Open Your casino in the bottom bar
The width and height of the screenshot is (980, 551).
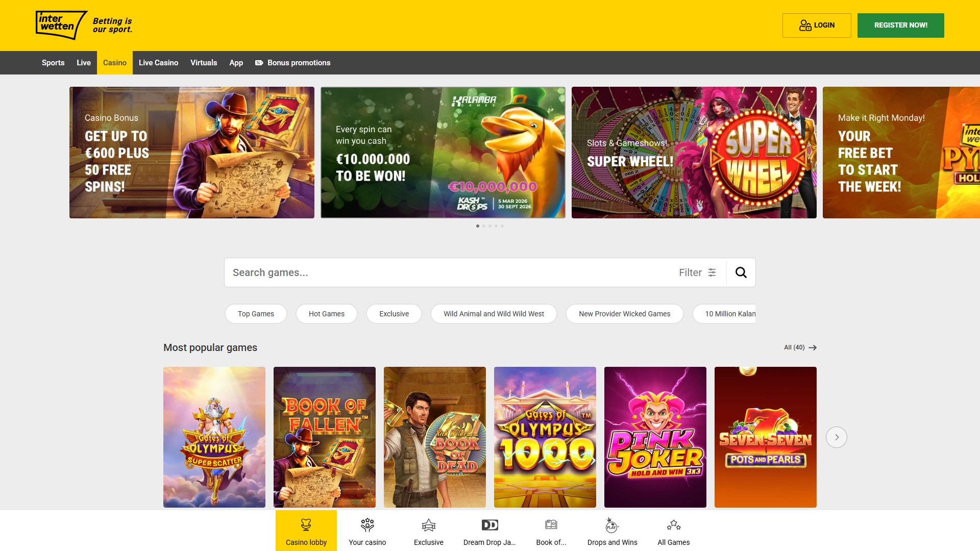pyautogui.click(x=367, y=531)
